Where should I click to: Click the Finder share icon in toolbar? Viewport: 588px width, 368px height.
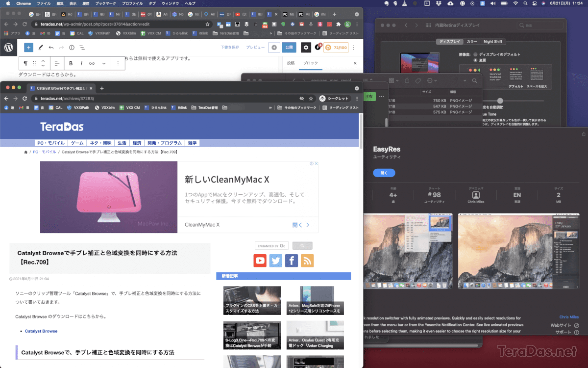coord(408,80)
